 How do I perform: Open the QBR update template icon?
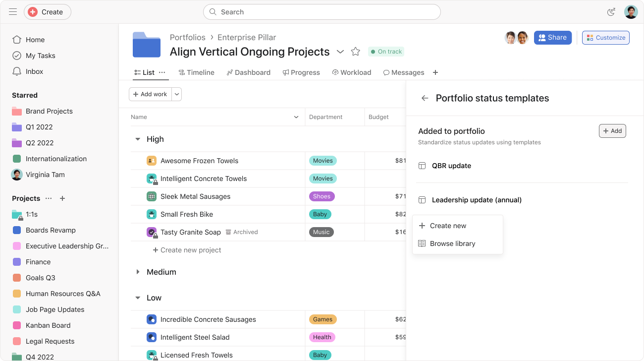422,166
